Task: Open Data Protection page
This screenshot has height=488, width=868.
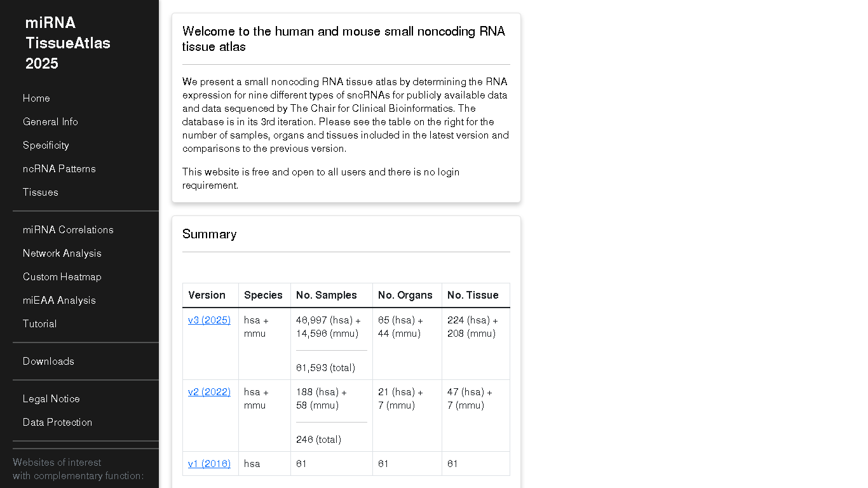Action: point(57,423)
